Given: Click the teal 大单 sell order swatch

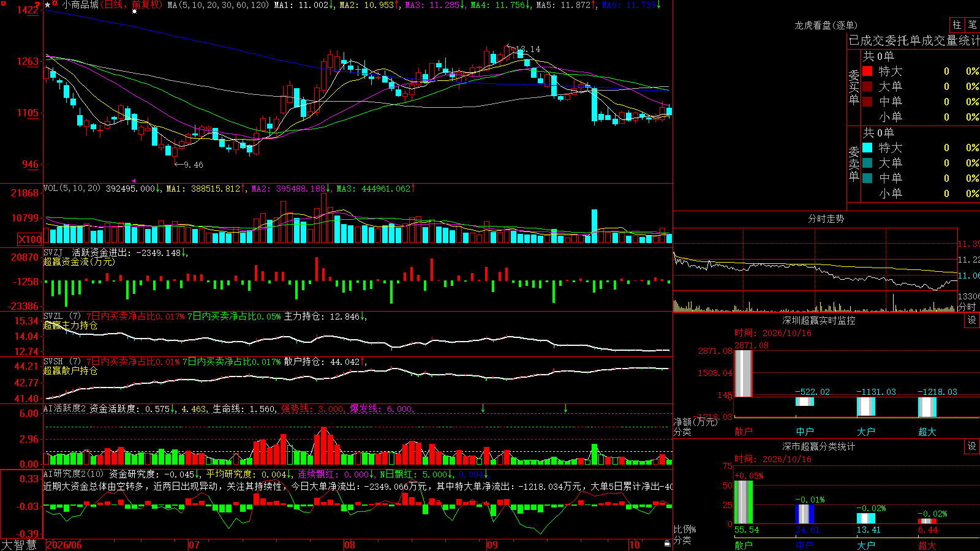Looking at the screenshot, I should coord(867,163).
